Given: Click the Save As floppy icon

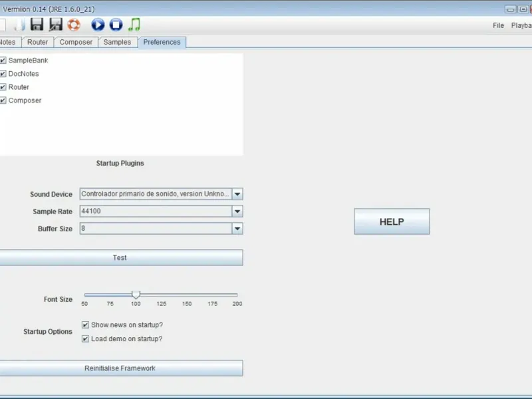Looking at the screenshot, I should click(55, 25).
